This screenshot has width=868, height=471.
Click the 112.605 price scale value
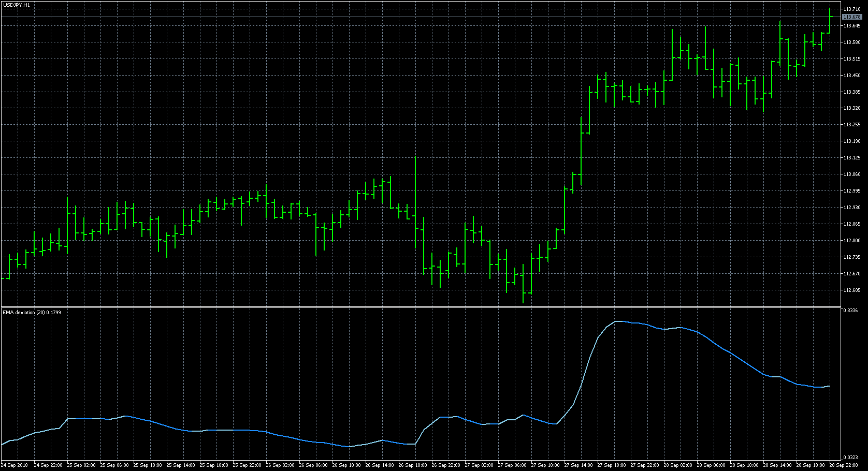(852, 290)
